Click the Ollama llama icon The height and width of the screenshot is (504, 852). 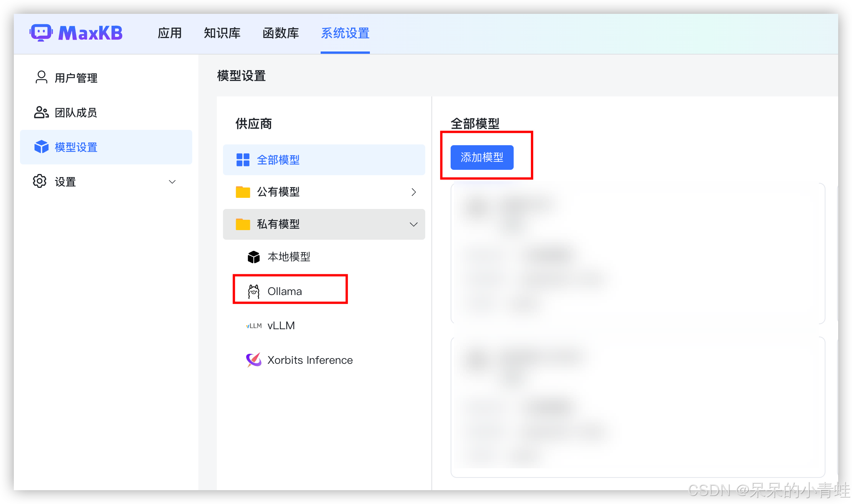(x=253, y=292)
